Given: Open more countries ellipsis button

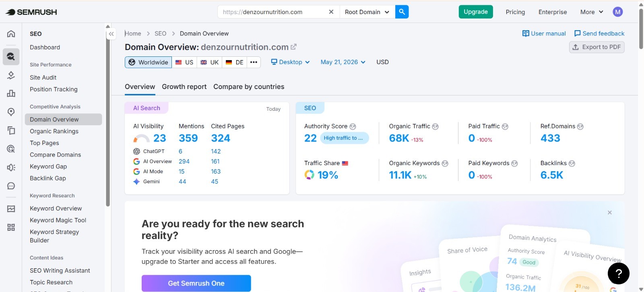Looking at the screenshot, I should 254,62.
